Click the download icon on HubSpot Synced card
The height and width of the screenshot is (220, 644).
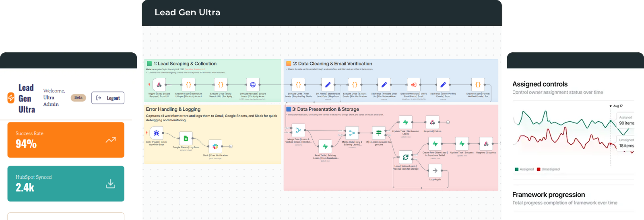(111, 184)
